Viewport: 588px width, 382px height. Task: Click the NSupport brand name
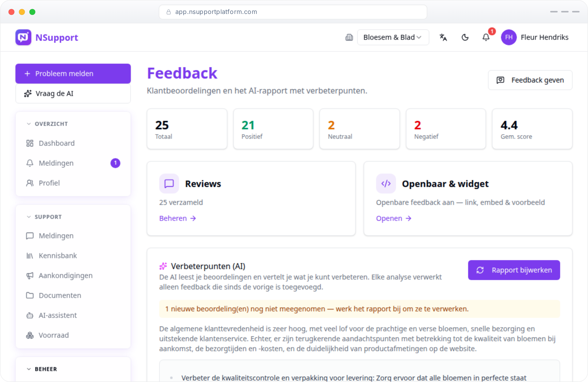click(57, 37)
